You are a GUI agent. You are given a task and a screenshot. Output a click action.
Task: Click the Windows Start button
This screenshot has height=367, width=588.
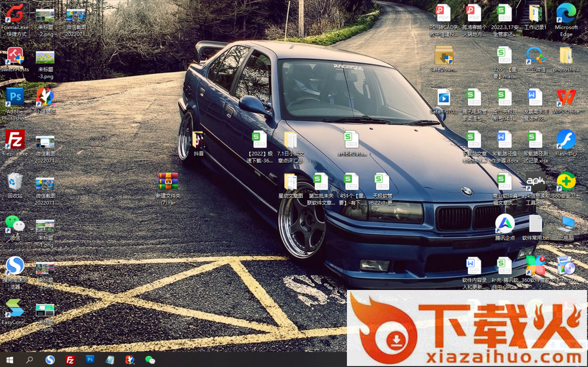point(9,360)
